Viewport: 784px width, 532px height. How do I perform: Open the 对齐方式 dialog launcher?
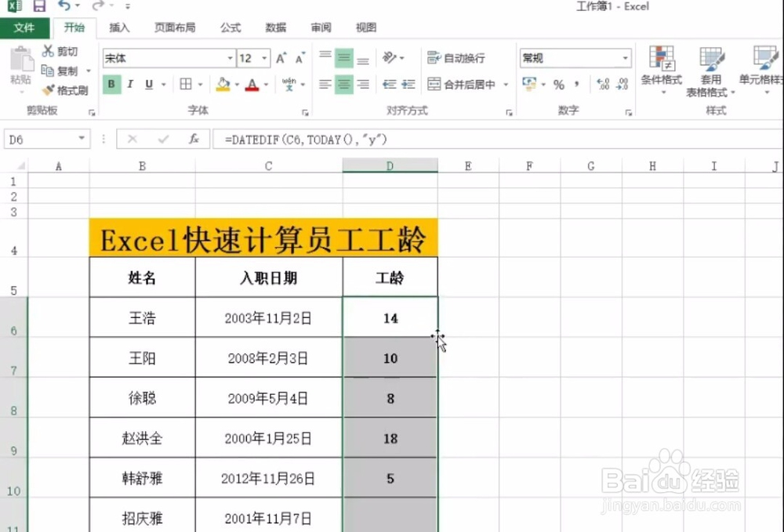pyautogui.click(x=509, y=113)
